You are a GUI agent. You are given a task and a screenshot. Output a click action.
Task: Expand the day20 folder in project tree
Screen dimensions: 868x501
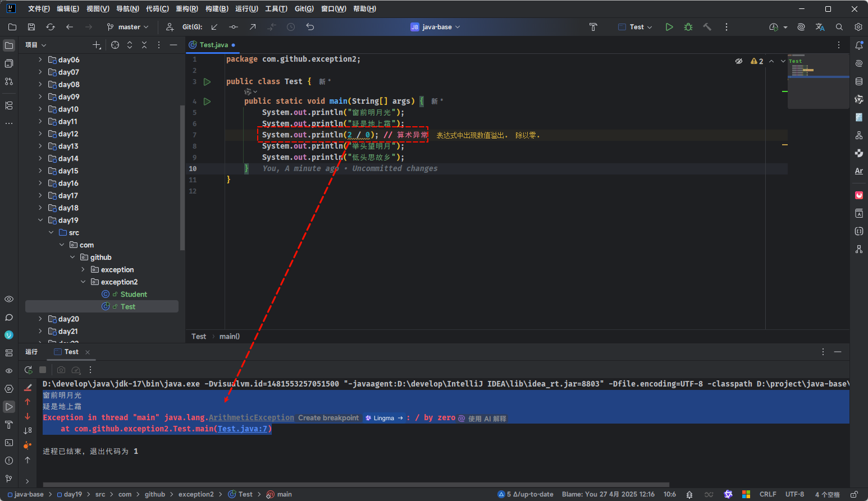(x=40, y=319)
